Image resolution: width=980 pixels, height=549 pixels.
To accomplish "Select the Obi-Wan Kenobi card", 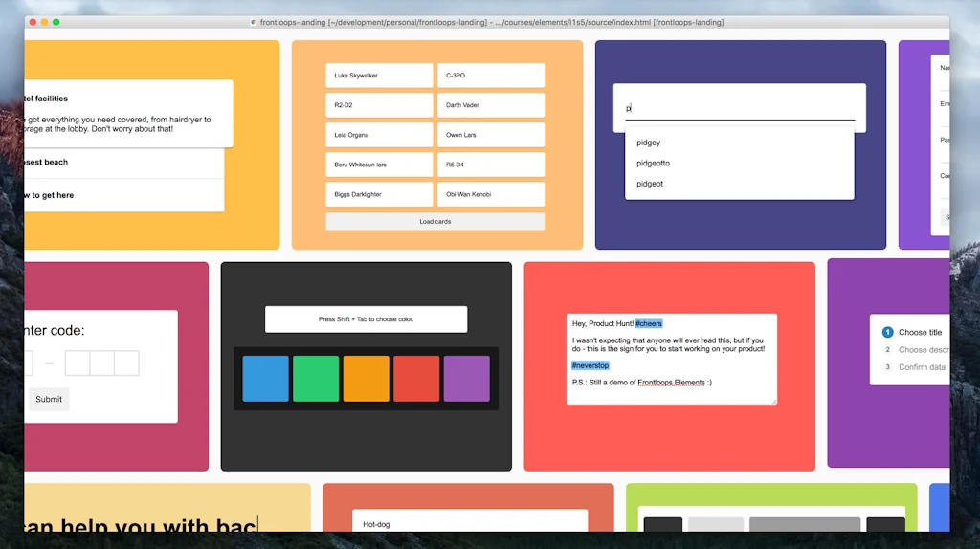I will 491,194.
